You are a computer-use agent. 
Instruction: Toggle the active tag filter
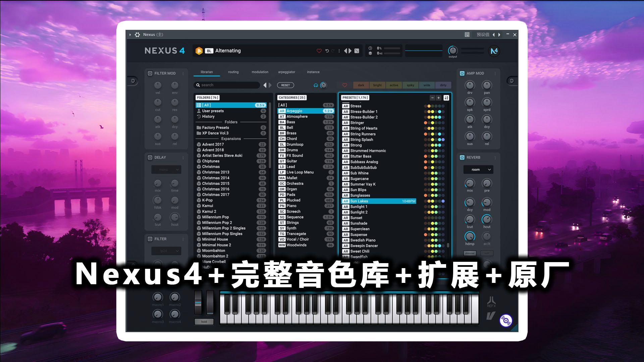394,85
